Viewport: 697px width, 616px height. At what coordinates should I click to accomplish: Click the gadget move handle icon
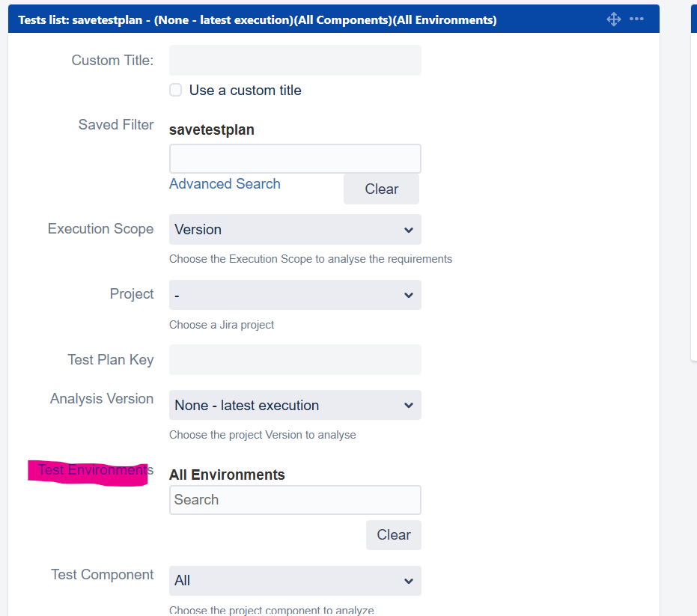pos(613,19)
